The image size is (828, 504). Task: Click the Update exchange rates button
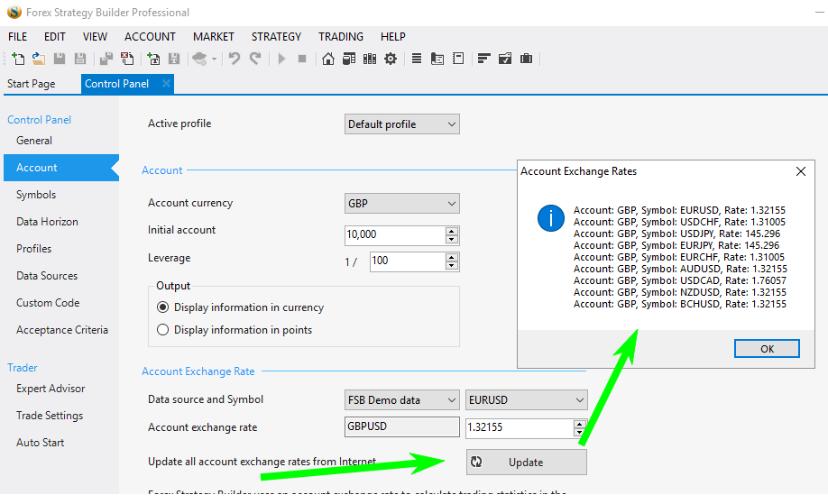click(526, 462)
